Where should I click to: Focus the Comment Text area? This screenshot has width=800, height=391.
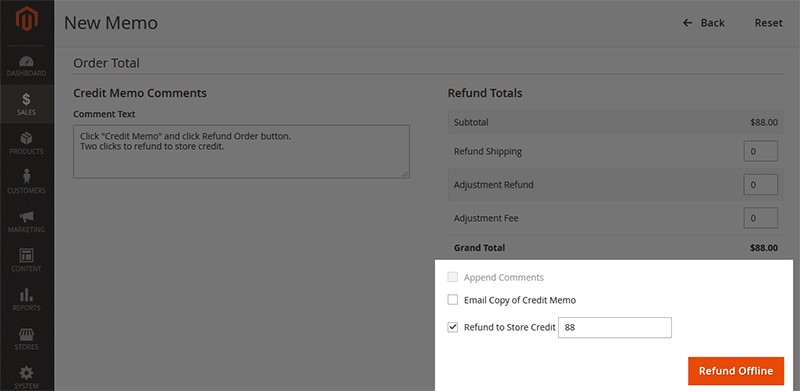pyautogui.click(x=241, y=152)
